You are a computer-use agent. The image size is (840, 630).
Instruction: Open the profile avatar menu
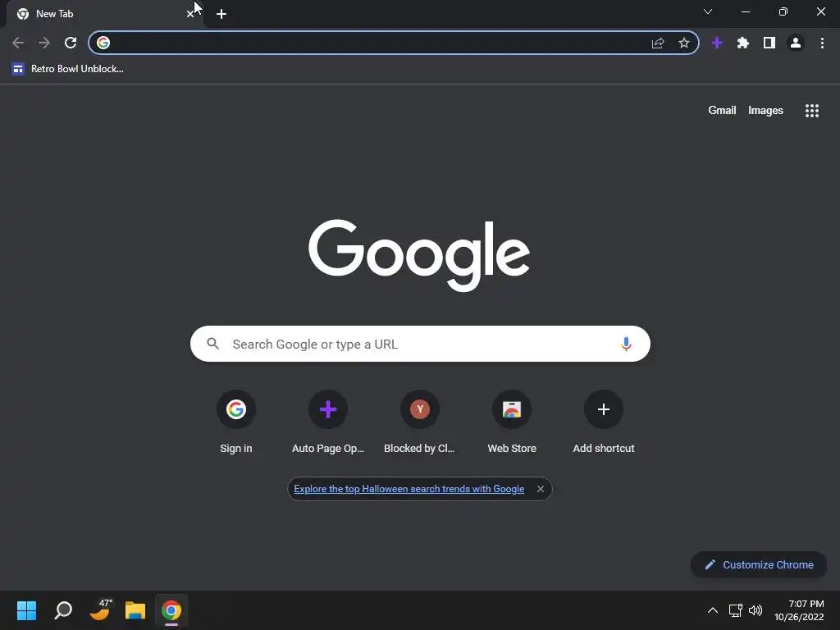coord(796,43)
